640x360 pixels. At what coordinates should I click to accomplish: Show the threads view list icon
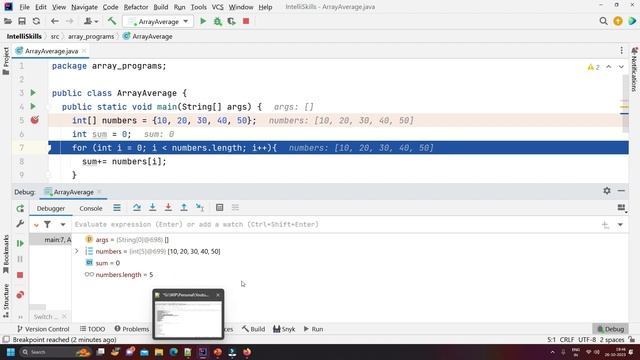coord(117,208)
